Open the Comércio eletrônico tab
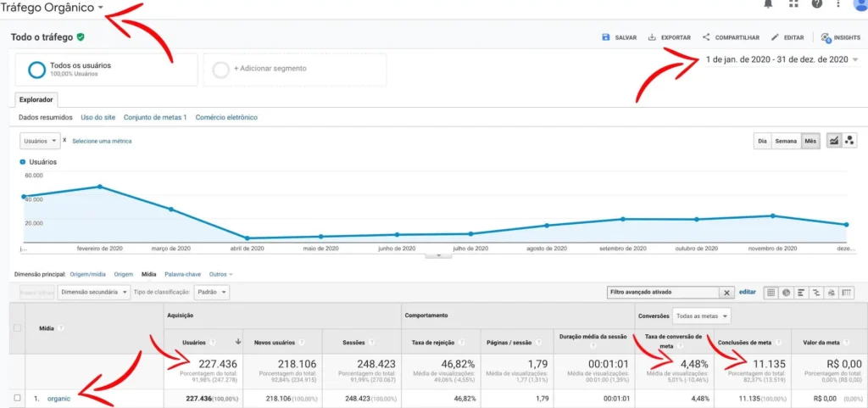Screen dimensions: 868x408 click(x=226, y=117)
